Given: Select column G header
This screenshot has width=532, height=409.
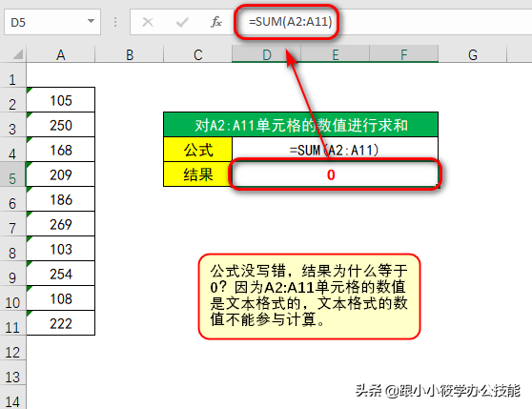Looking at the screenshot, I should (473, 54).
